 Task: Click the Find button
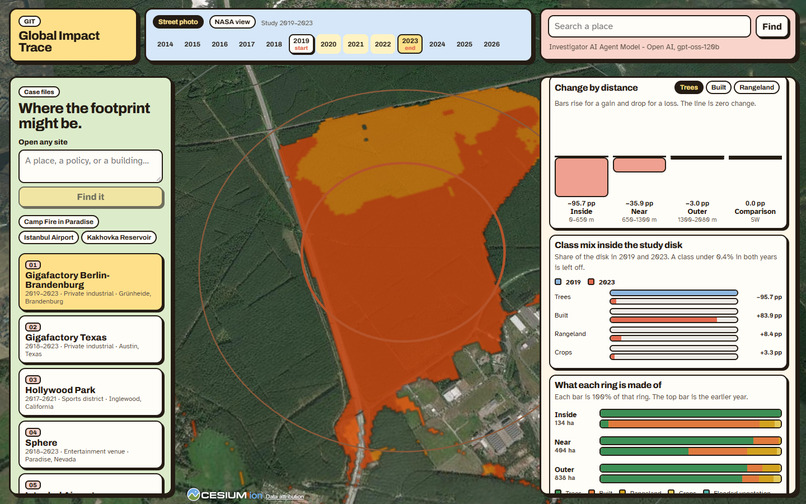pyautogui.click(x=772, y=27)
